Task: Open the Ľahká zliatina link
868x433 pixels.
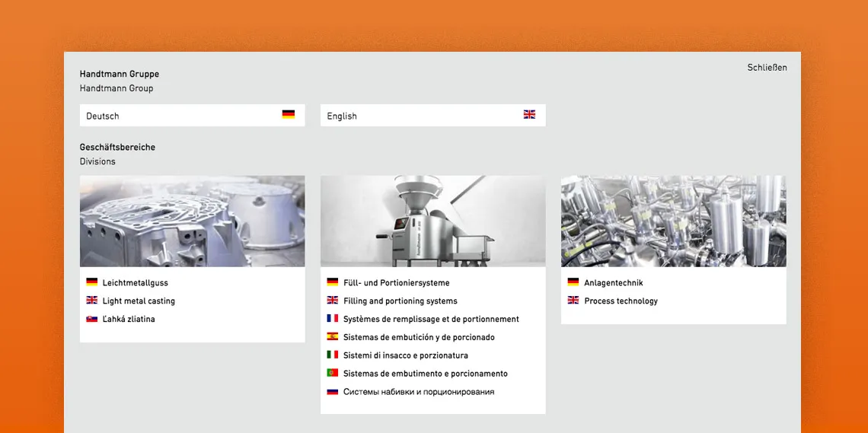Action: coord(129,319)
